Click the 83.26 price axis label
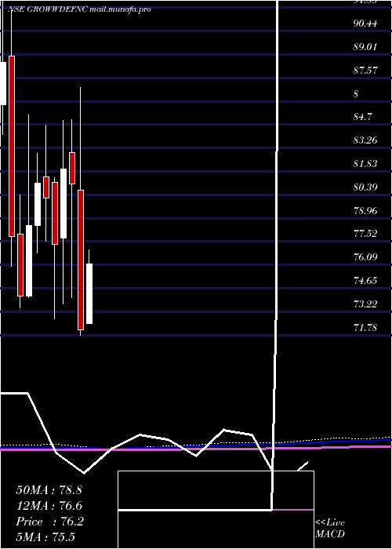The width and height of the screenshot is (392, 549). tap(365, 140)
